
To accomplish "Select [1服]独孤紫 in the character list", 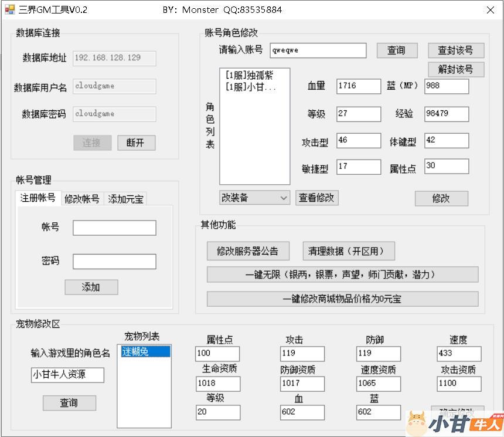I will (249, 76).
